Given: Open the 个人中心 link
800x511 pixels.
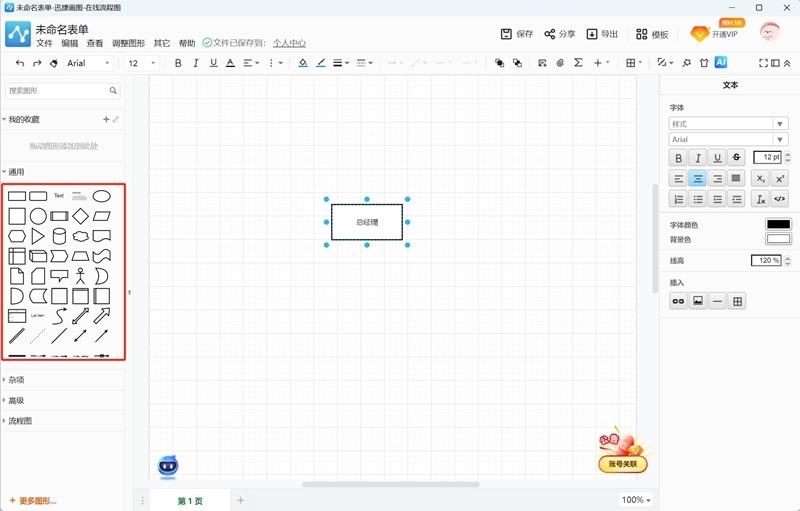Looking at the screenshot, I should click(289, 43).
